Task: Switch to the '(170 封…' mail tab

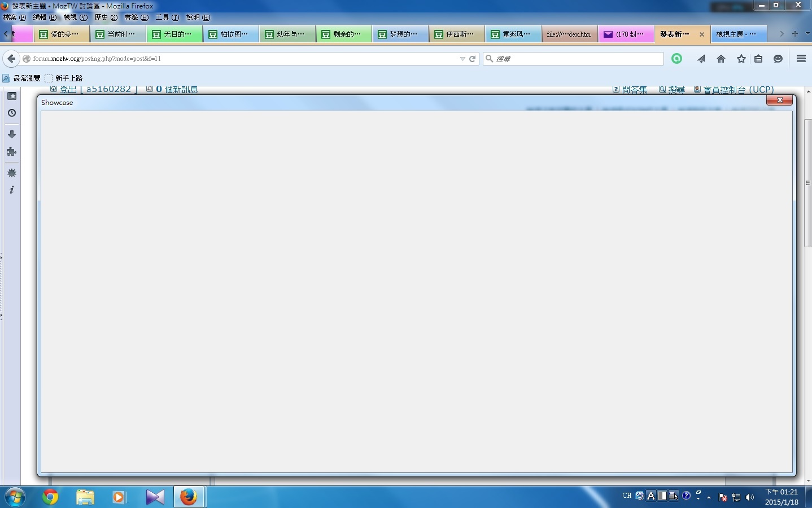Action: coord(626,34)
